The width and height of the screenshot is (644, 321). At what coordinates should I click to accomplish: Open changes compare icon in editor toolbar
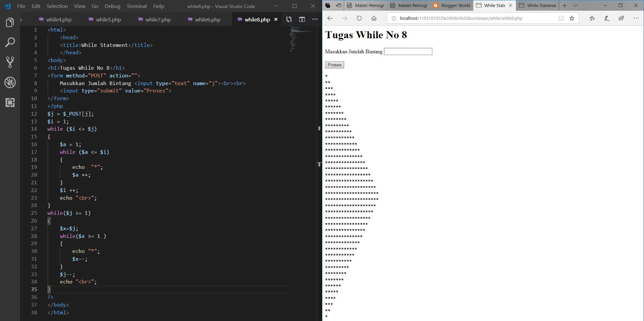point(289,19)
